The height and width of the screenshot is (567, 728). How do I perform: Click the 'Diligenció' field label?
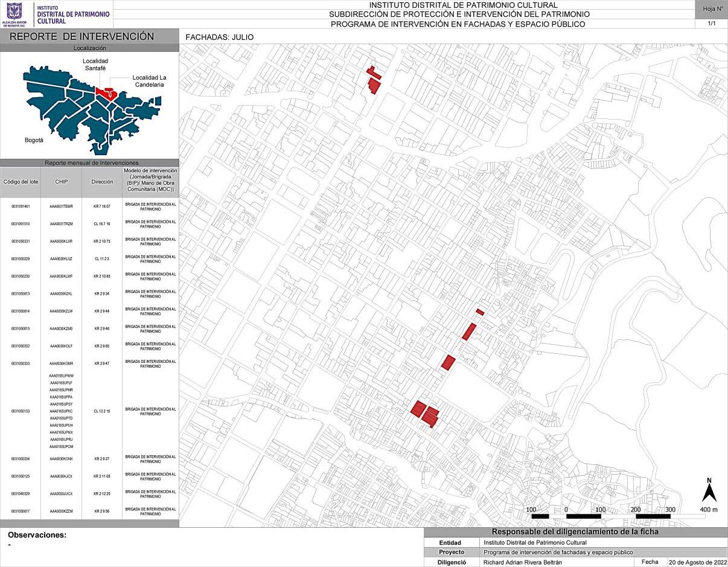pos(452,562)
